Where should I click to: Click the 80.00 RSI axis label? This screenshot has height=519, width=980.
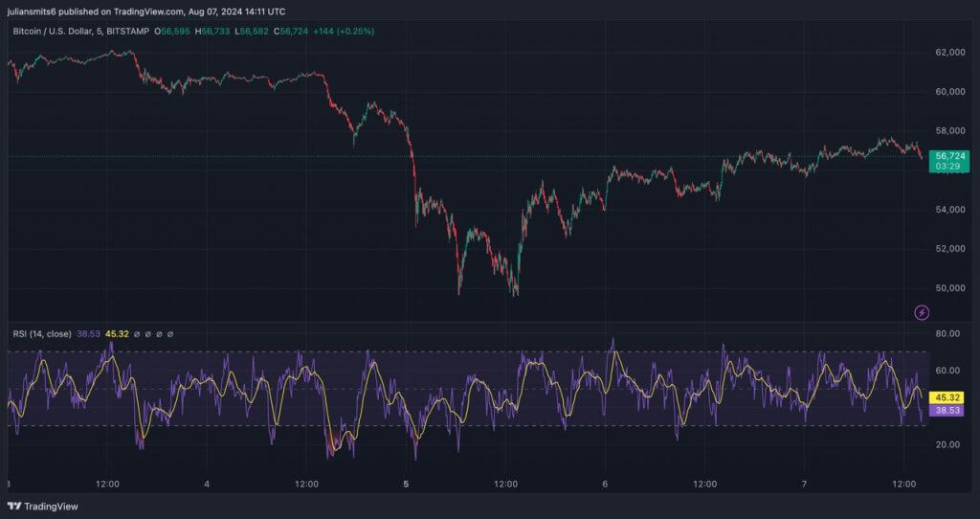point(947,334)
